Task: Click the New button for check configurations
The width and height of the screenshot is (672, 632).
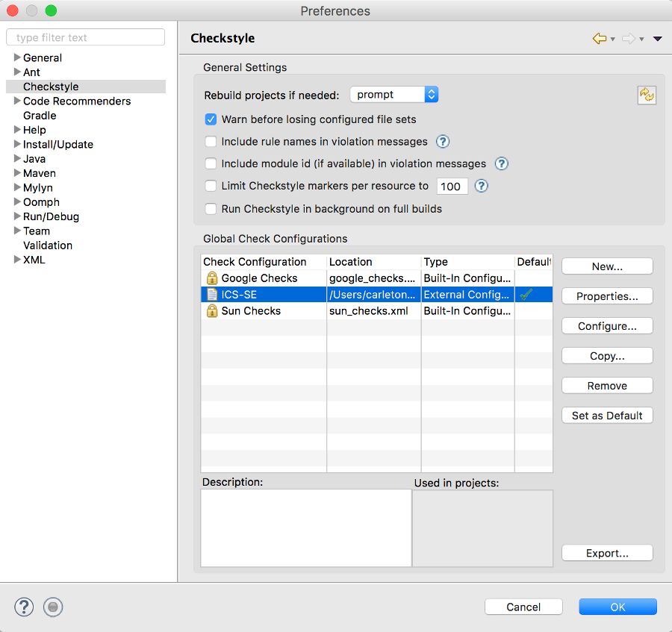Action: tap(606, 266)
